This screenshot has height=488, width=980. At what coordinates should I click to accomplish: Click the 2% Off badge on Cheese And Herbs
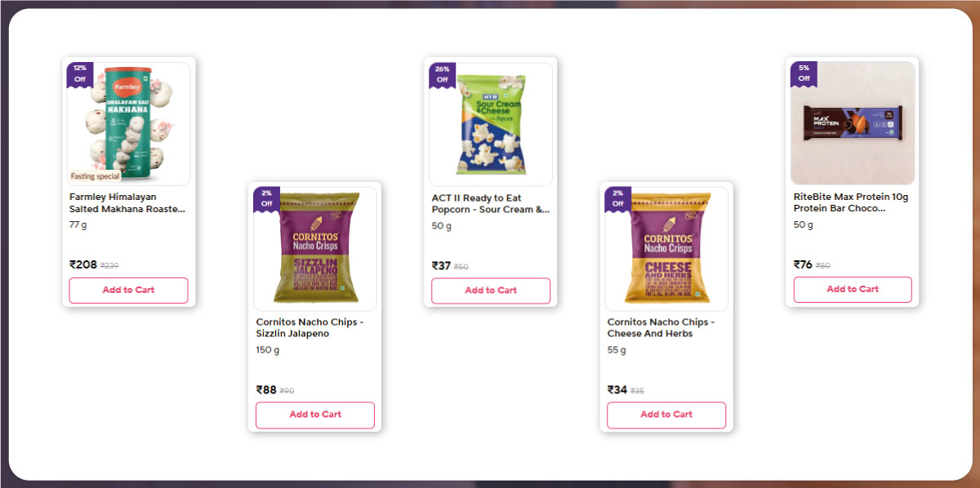(x=617, y=198)
